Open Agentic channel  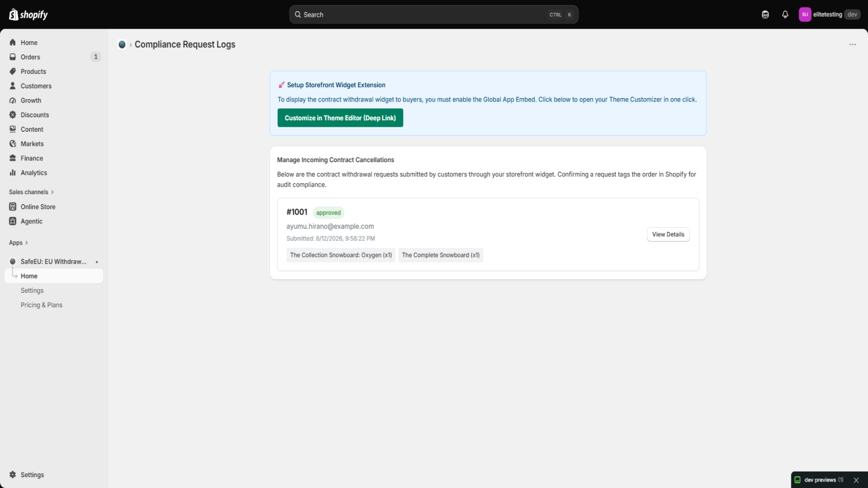54,221
